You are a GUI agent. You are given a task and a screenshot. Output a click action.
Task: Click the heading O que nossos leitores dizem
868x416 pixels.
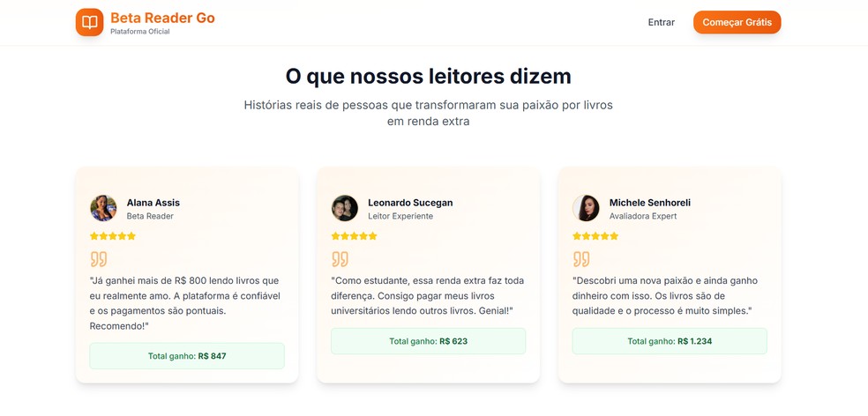click(x=428, y=76)
